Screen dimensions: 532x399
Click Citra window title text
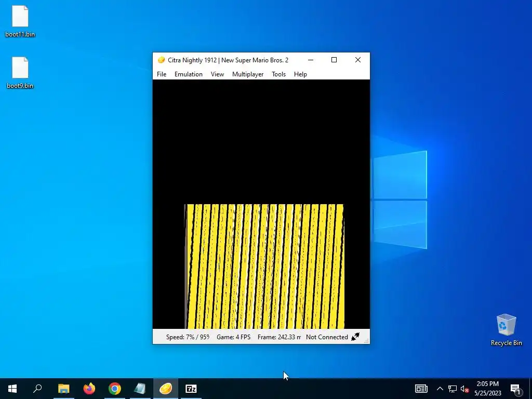[x=228, y=60]
